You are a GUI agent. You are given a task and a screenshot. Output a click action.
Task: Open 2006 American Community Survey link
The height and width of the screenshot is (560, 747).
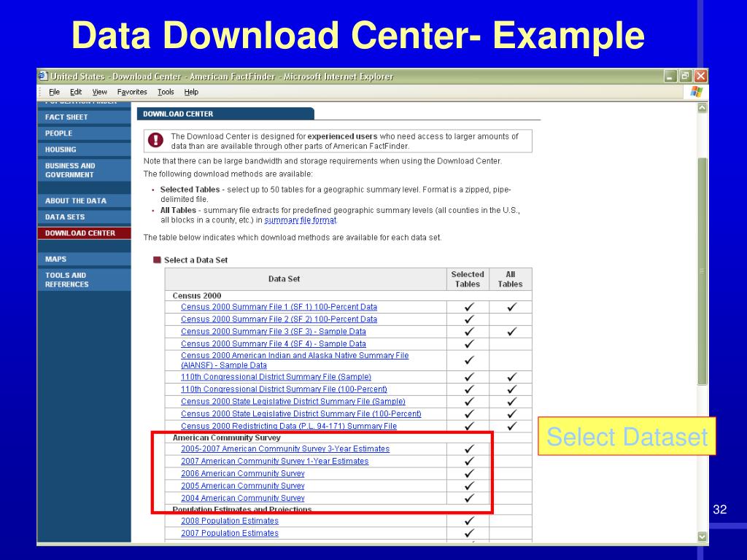(242, 473)
